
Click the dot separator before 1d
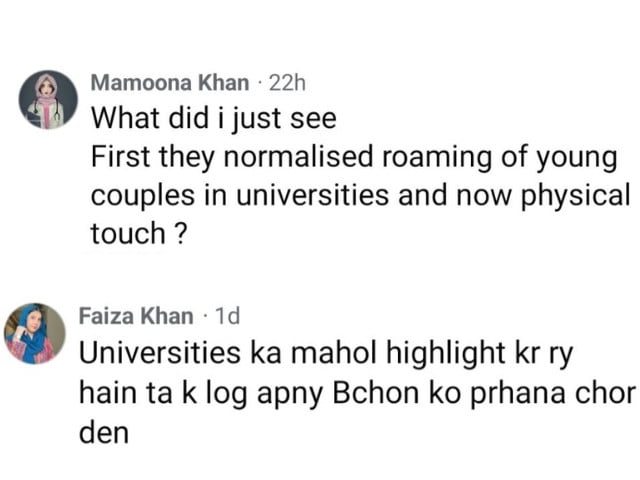(205, 317)
